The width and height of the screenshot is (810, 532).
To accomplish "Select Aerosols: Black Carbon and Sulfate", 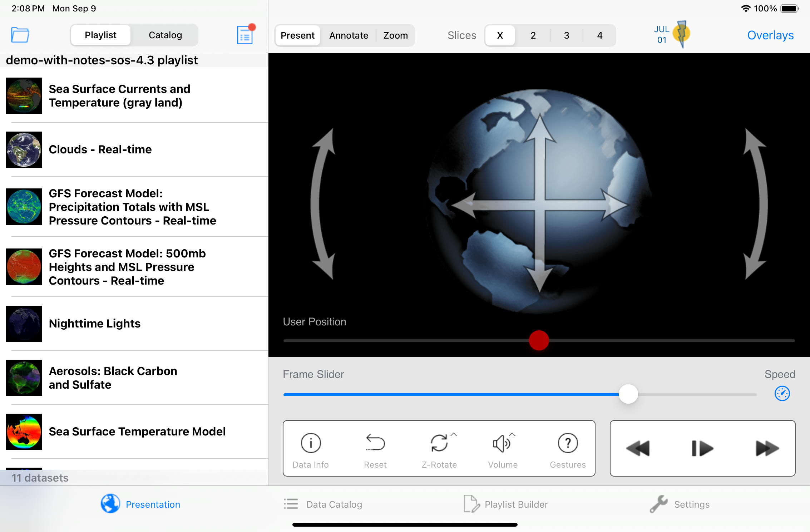I will point(134,378).
